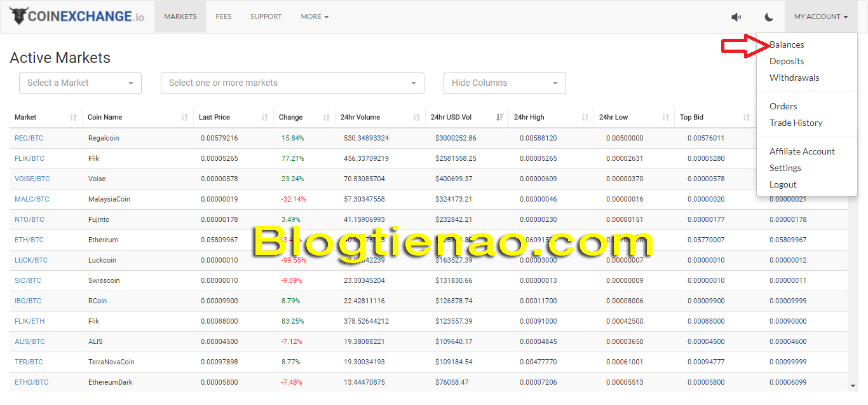The width and height of the screenshot is (868, 405).
Task: Click the Swisscoin coin name cell
Action: pos(104,280)
